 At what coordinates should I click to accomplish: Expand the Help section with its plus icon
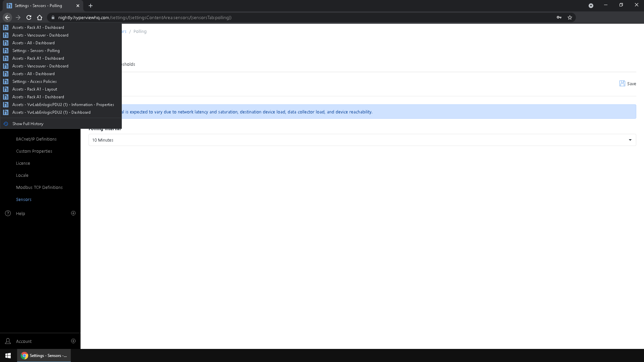point(73,213)
